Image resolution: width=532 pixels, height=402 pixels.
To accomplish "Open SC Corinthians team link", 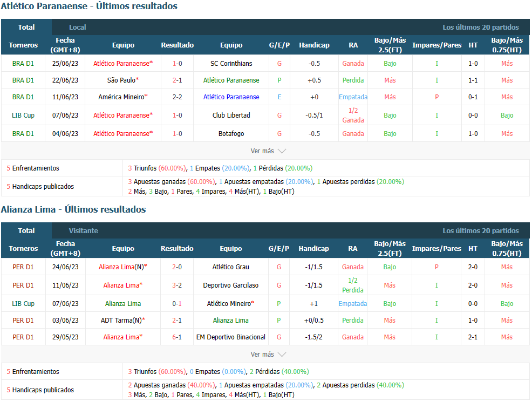I will 231,64.
